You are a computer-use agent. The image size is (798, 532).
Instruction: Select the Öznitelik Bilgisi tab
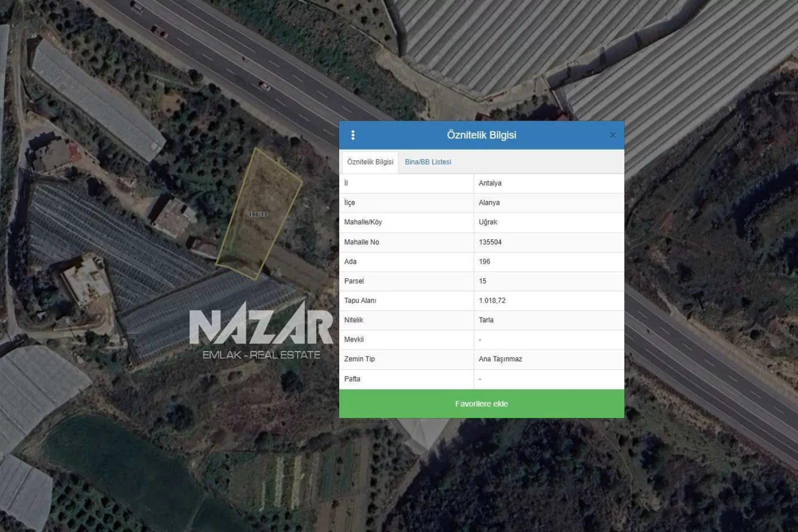pos(370,162)
